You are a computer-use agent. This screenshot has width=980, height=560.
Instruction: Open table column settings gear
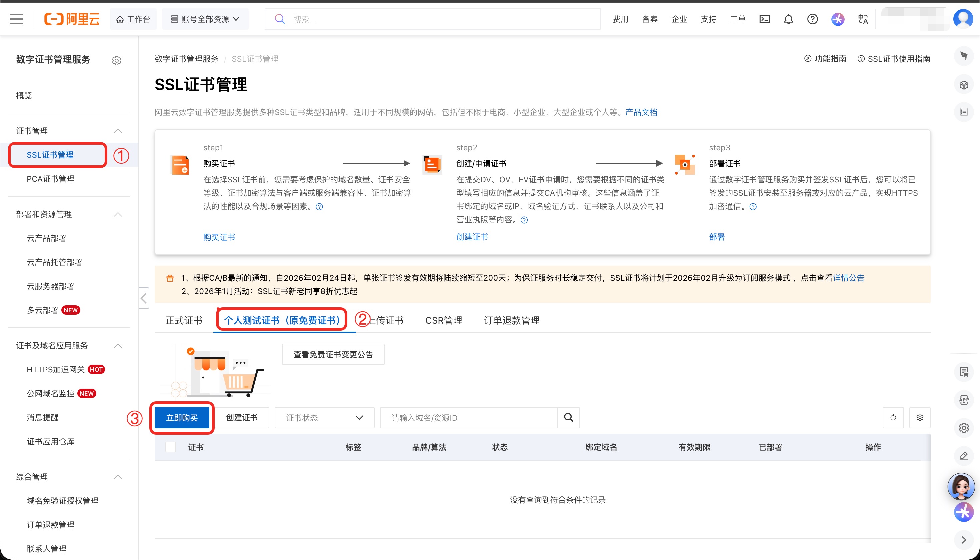click(920, 417)
